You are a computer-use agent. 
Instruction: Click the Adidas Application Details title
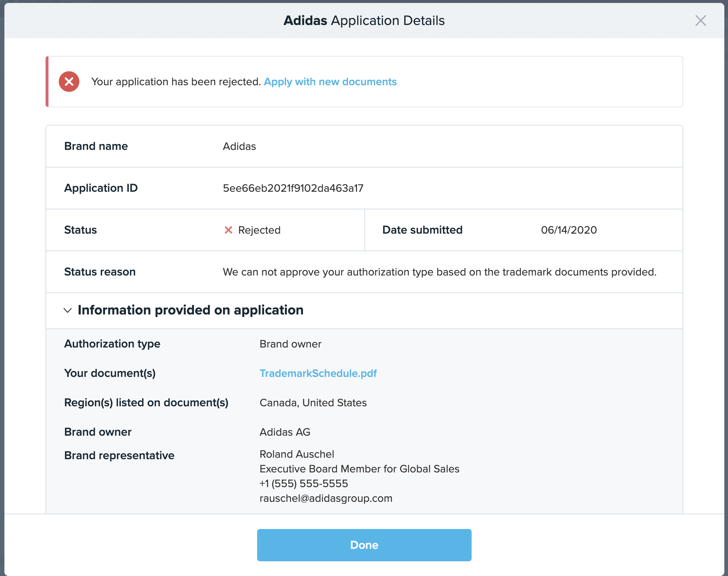tap(364, 21)
